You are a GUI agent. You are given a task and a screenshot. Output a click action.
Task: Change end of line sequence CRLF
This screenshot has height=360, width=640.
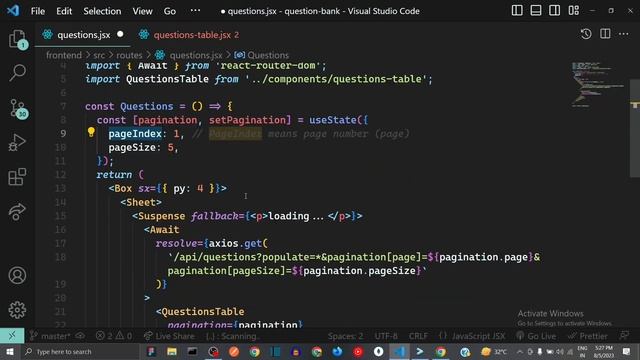[418, 336]
